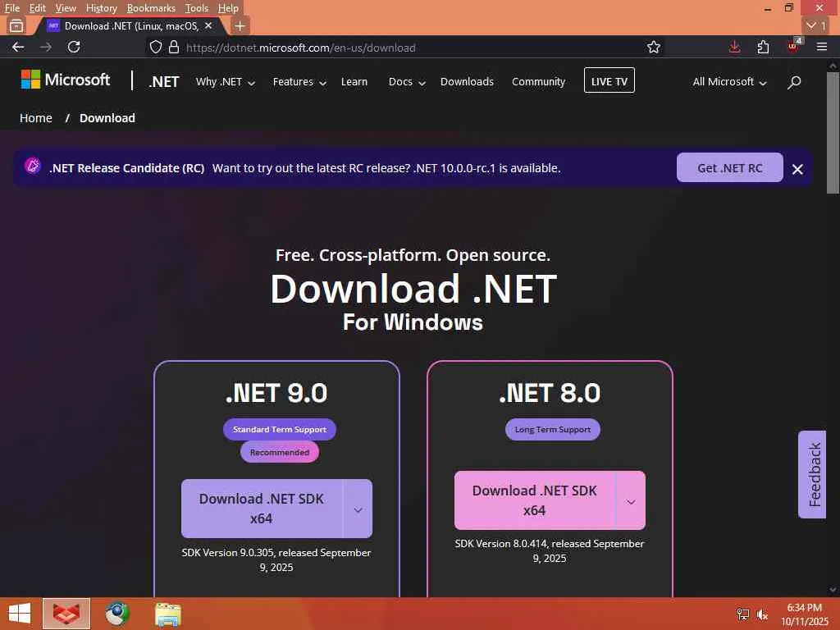The height and width of the screenshot is (630, 840).
Task: Click the network icon in system tray
Action: click(743, 614)
